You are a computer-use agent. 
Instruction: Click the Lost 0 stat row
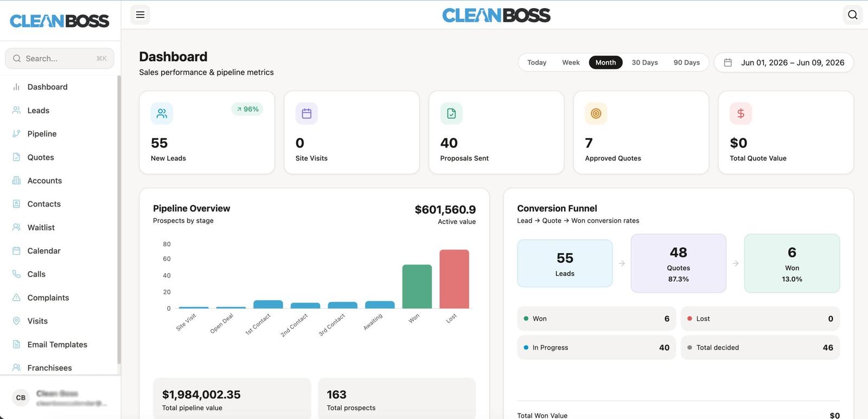tap(760, 319)
